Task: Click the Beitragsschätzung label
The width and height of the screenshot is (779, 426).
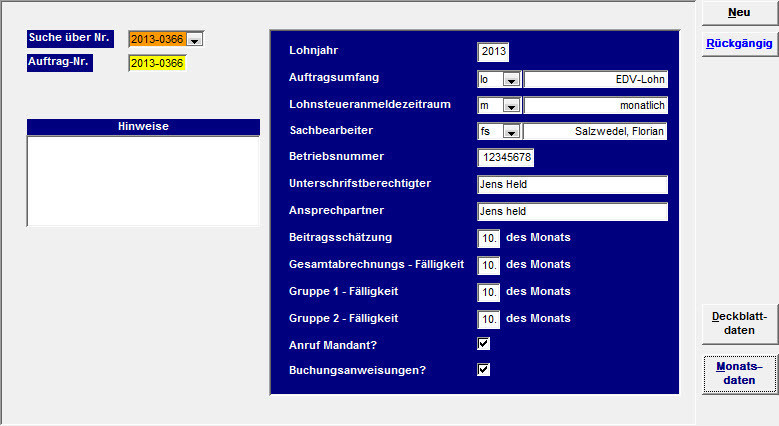Action: tap(340, 237)
